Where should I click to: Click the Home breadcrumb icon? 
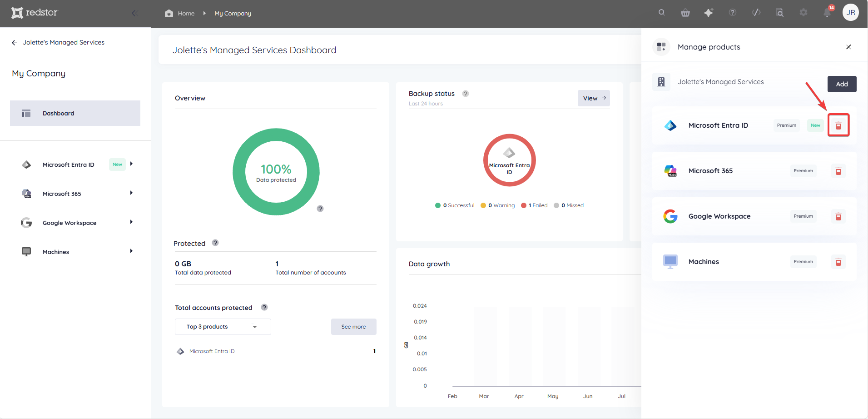[x=169, y=13]
